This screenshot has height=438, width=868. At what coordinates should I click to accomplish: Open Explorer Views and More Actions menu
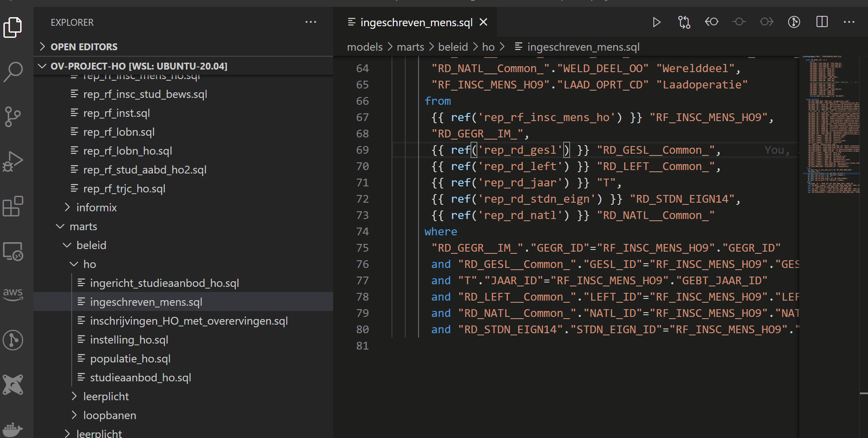pyautogui.click(x=311, y=22)
